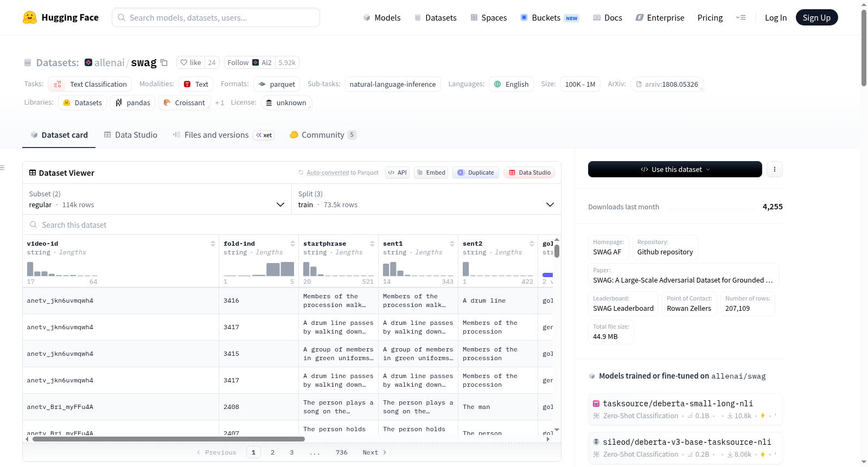This screenshot has width=868, height=467.
Task: Click the fold-ind histogram tallest bar
Action: (288, 269)
